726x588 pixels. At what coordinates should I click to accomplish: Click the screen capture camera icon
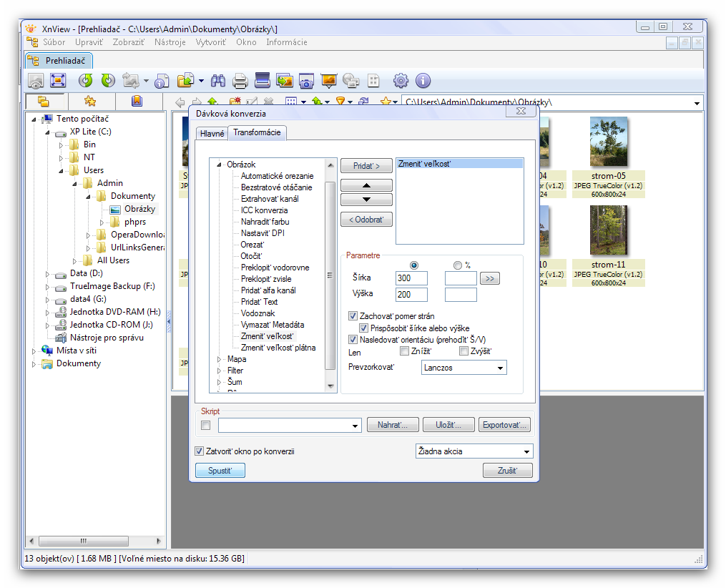click(307, 81)
